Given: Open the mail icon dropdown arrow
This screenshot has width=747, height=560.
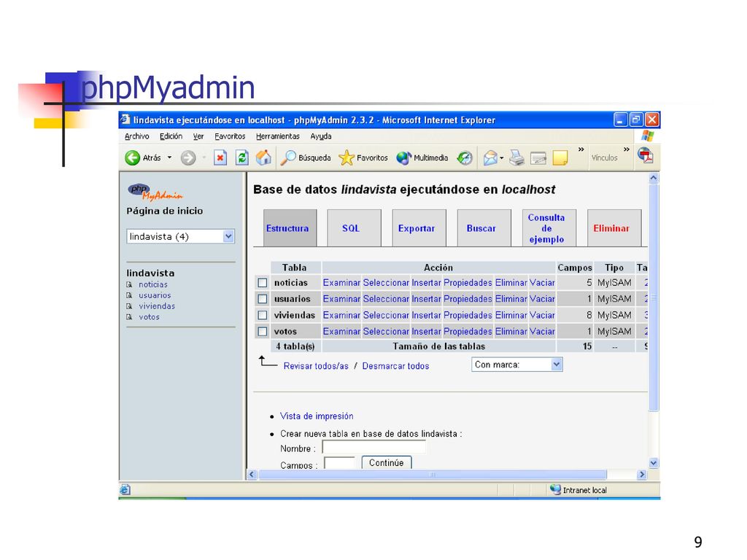Looking at the screenshot, I should pyautogui.click(x=502, y=158).
